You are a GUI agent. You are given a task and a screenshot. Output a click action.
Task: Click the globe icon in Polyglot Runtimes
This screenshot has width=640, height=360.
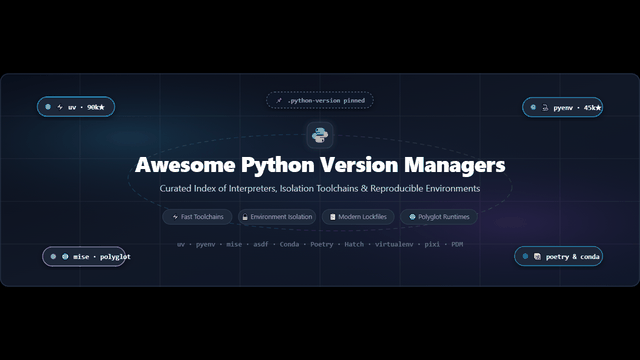point(412,217)
